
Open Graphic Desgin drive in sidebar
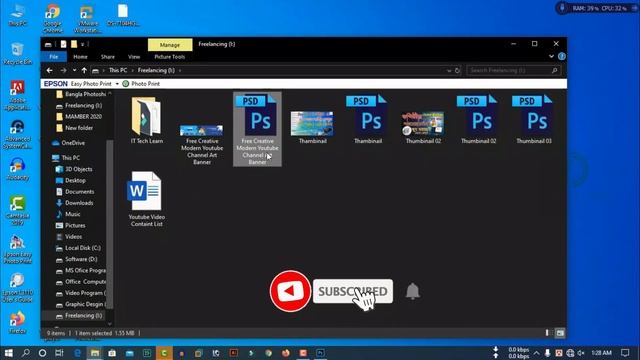tap(81, 304)
